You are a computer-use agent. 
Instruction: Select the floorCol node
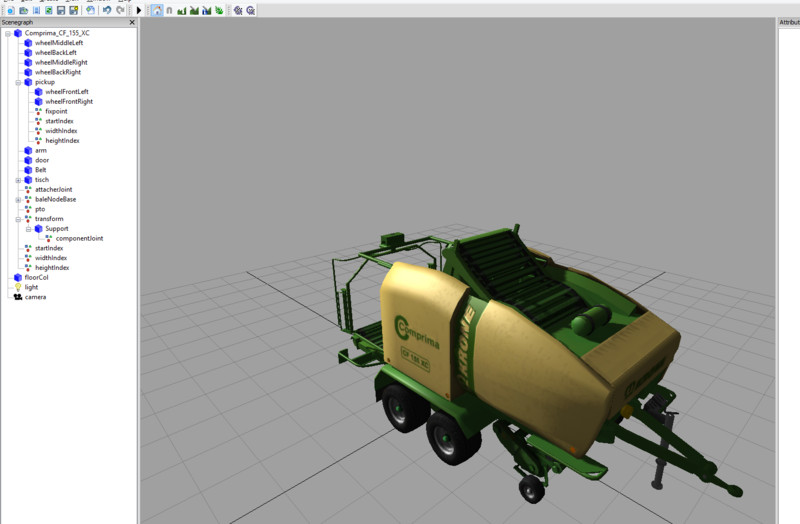pos(36,278)
